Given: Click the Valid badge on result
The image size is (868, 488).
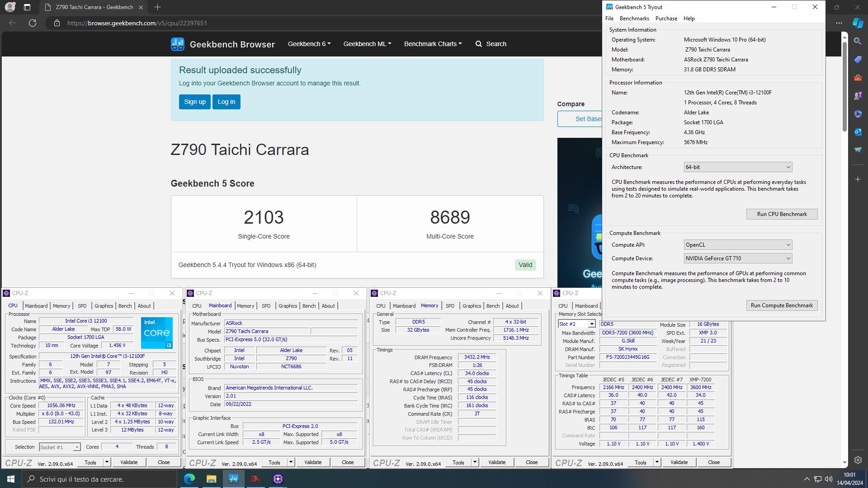Looking at the screenshot, I should [x=525, y=265].
